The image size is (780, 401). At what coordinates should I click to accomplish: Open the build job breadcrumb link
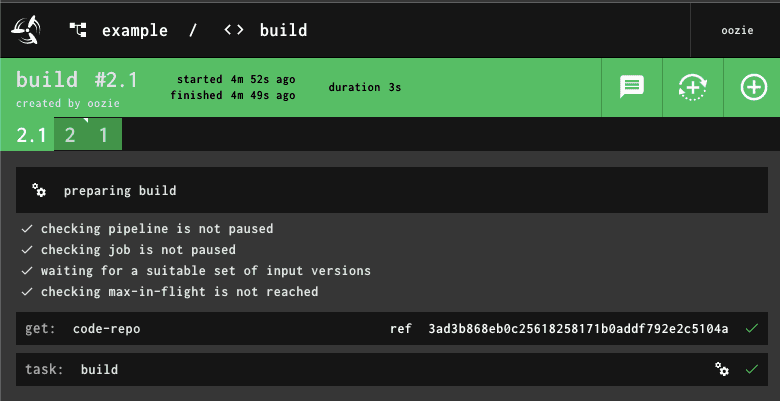(x=283, y=30)
